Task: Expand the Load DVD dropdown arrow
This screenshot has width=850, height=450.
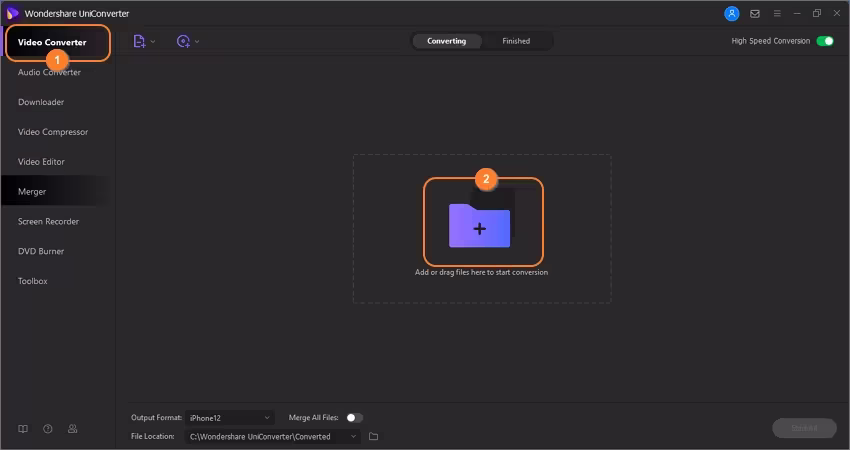Action: click(x=197, y=41)
